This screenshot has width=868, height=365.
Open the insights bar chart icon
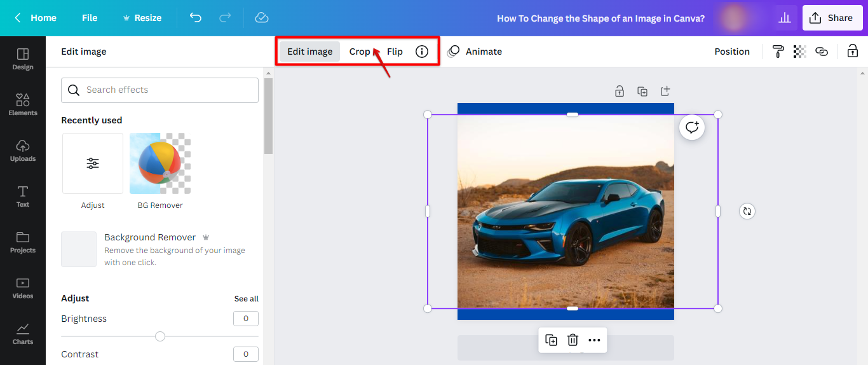pos(785,18)
